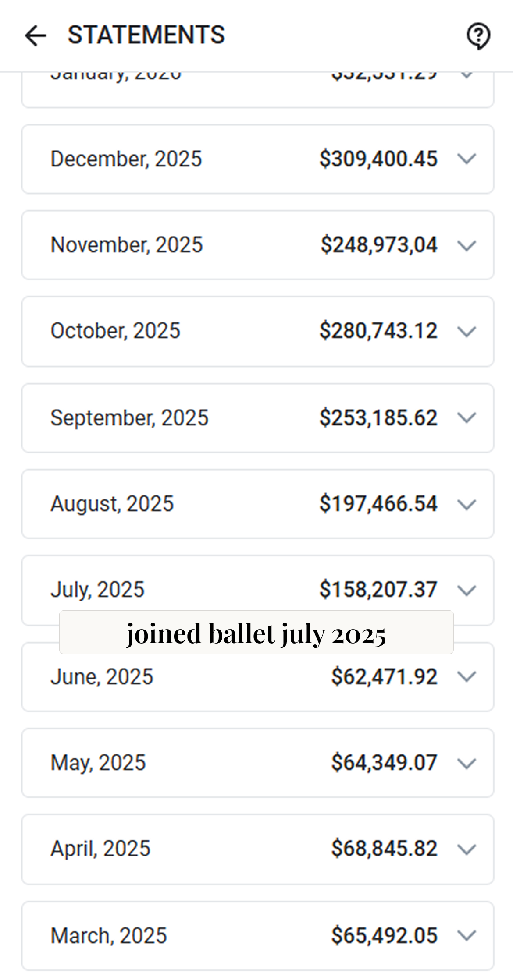The height and width of the screenshot is (980, 513).
Task: Expand the August, 2025 statement chevron
Action: (467, 504)
